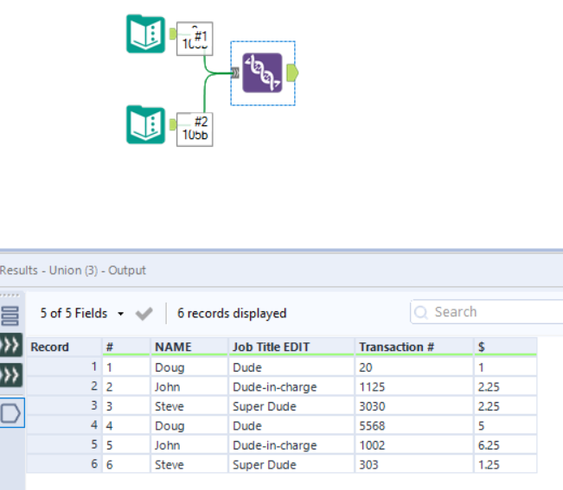This screenshot has height=490, width=563.
Task: Click transaction value 303
Action: click(414, 465)
